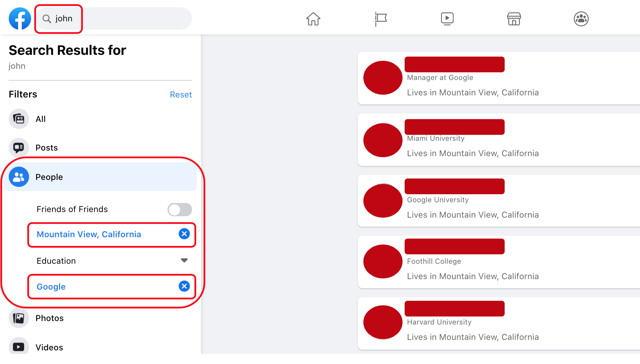The height and width of the screenshot is (364, 640).
Task: Remove the Mountain View, California filter
Action: click(184, 234)
